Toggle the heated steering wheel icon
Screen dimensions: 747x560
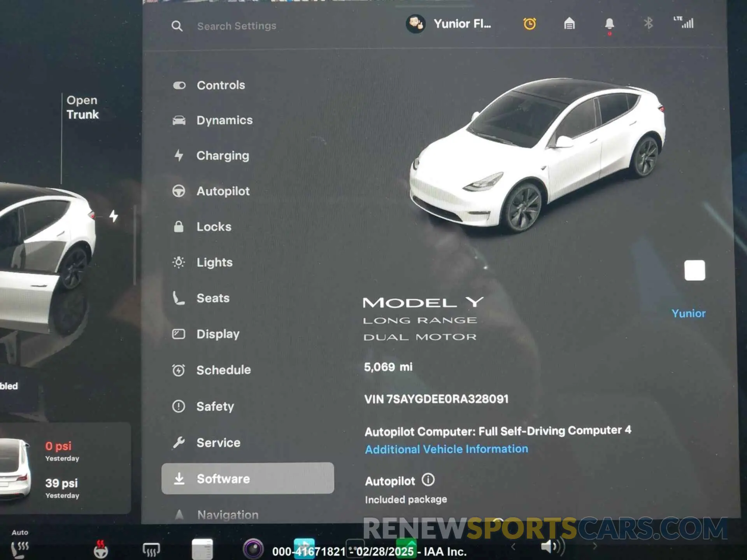[x=101, y=549]
